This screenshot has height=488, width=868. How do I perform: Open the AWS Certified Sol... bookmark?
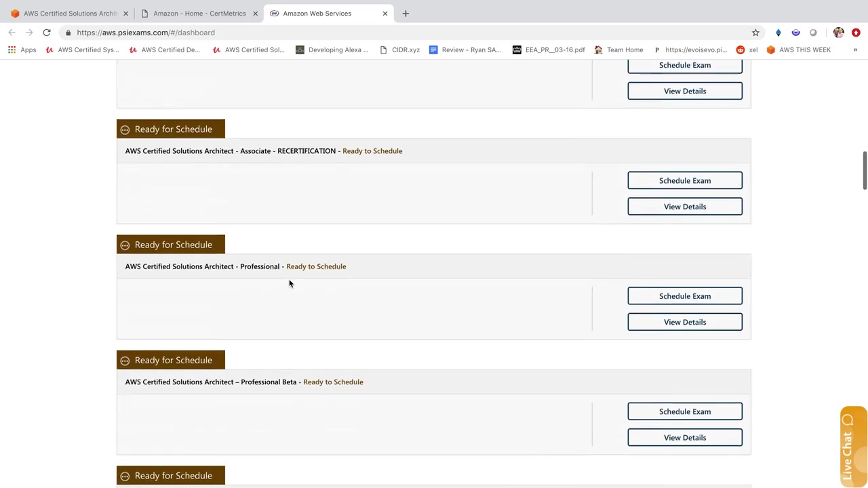(248, 49)
